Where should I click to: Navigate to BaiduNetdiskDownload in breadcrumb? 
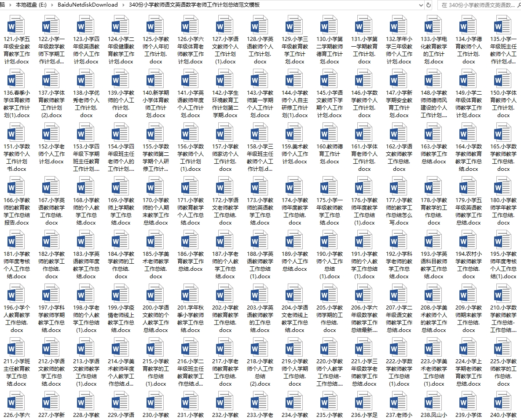88,5
